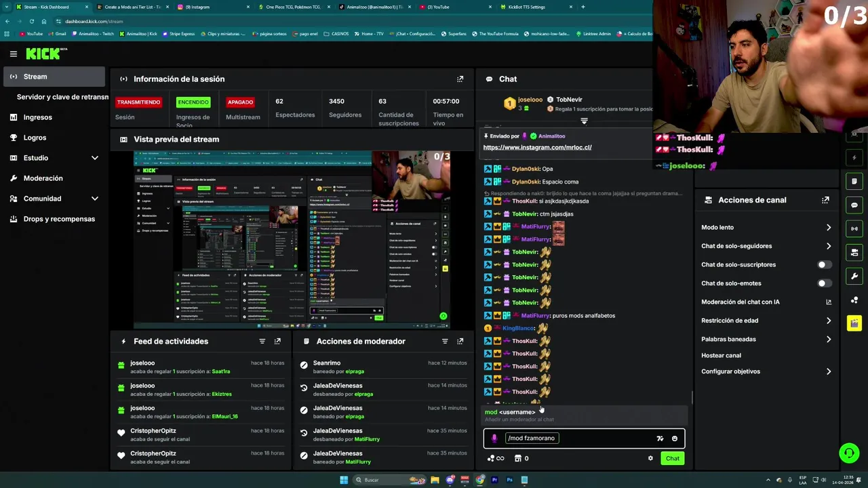Filter the Acciones de moderador list

(445, 342)
